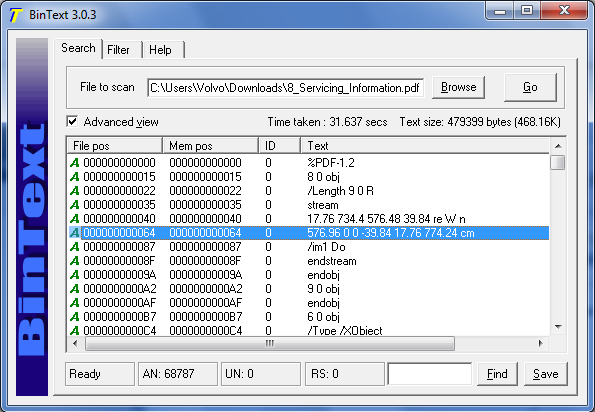
Task: Switch to the Search tab
Action: pyautogui.click(x=78, y=48)
